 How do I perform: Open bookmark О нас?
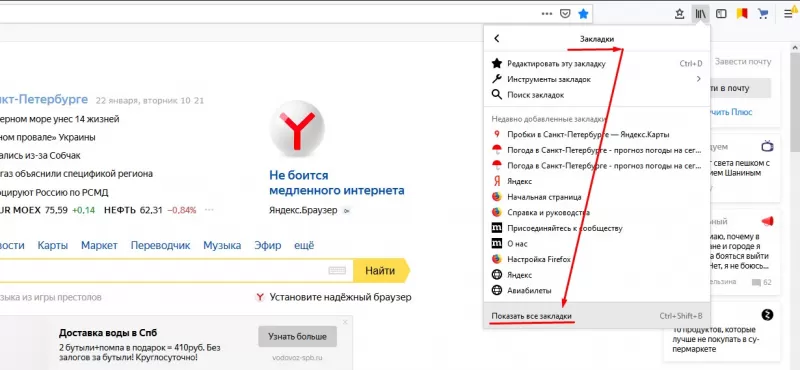click(x=596, y=243)
